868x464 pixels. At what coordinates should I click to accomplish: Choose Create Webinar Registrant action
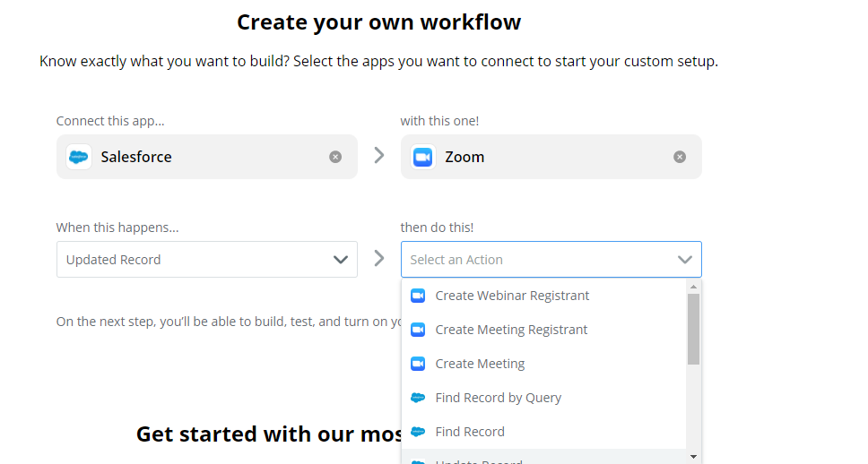(512, 296)
